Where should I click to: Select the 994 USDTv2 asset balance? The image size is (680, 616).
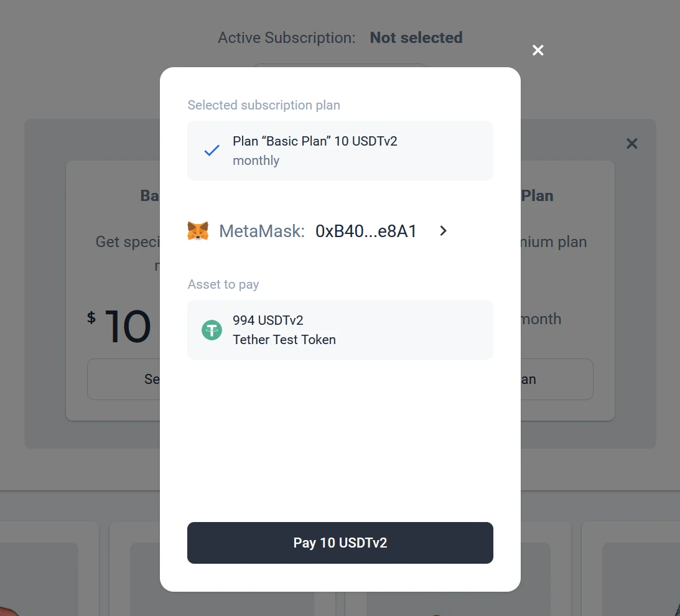[x=268, y=320]
